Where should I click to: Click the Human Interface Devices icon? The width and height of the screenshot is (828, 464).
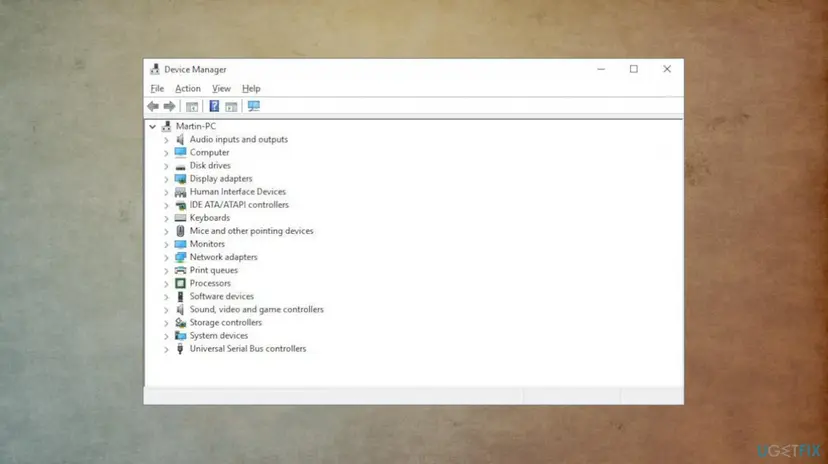point(181,192)
